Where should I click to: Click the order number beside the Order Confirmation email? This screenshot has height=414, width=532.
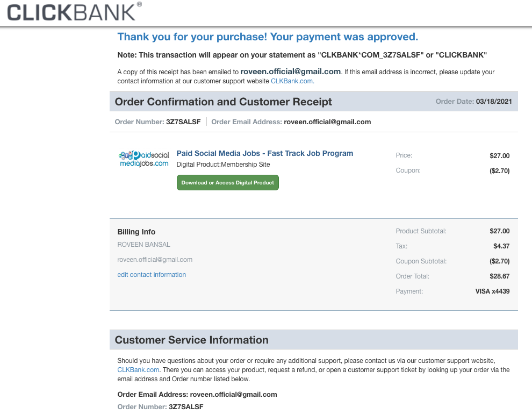[183, 122]
